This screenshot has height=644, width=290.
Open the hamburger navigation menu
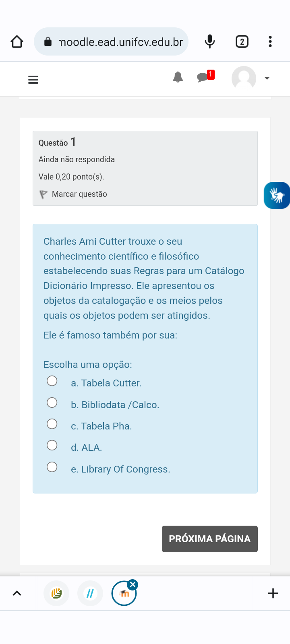[x=33, y=80]
